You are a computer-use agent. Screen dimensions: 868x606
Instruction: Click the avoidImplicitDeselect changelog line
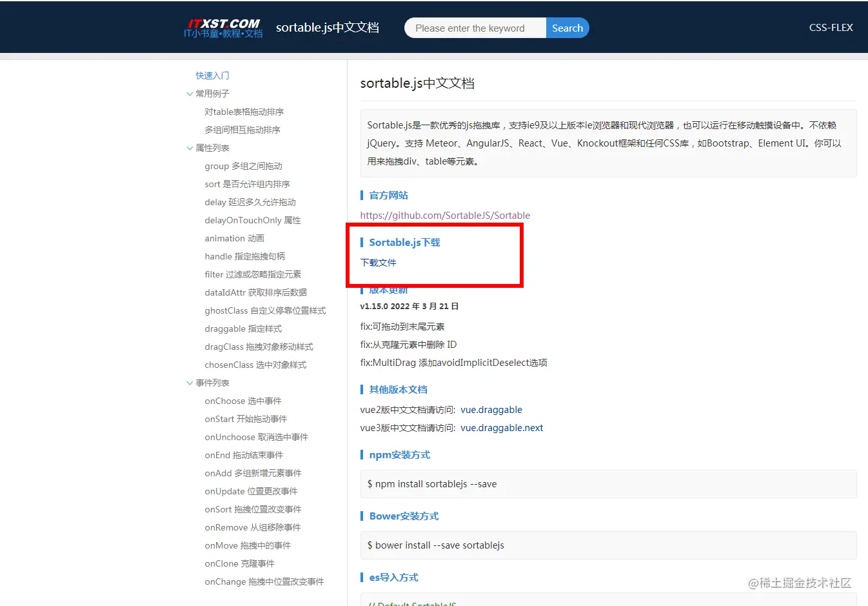[453, 363]
